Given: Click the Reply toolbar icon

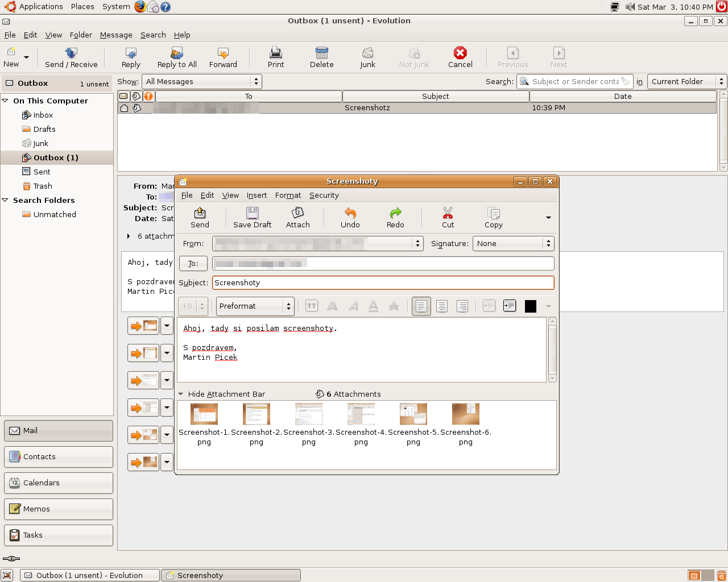Looking at the screenshot, I should click(x=131, y=57).
